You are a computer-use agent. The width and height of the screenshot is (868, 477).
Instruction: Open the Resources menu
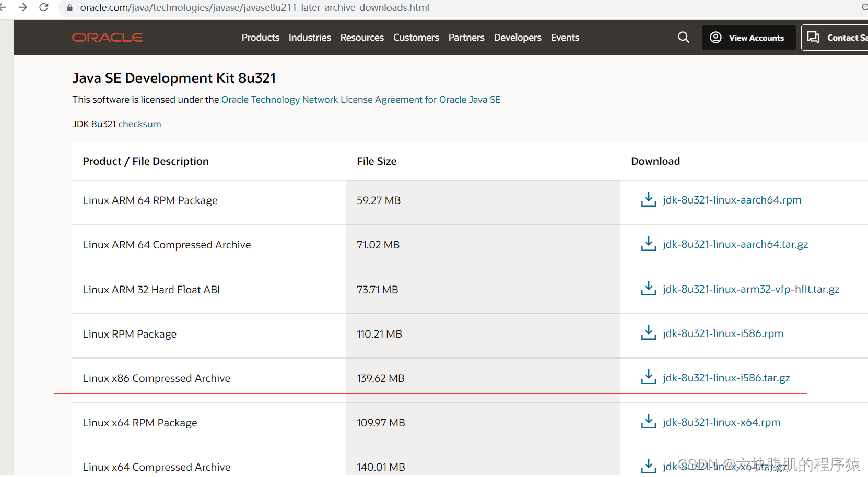(362, 38)
